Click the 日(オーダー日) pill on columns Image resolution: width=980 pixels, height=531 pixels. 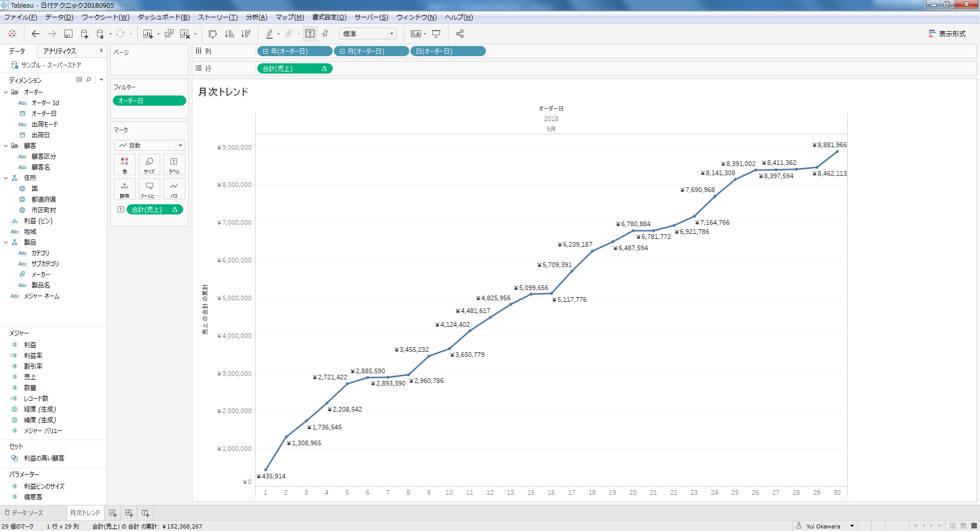click(x=448, y=52)
